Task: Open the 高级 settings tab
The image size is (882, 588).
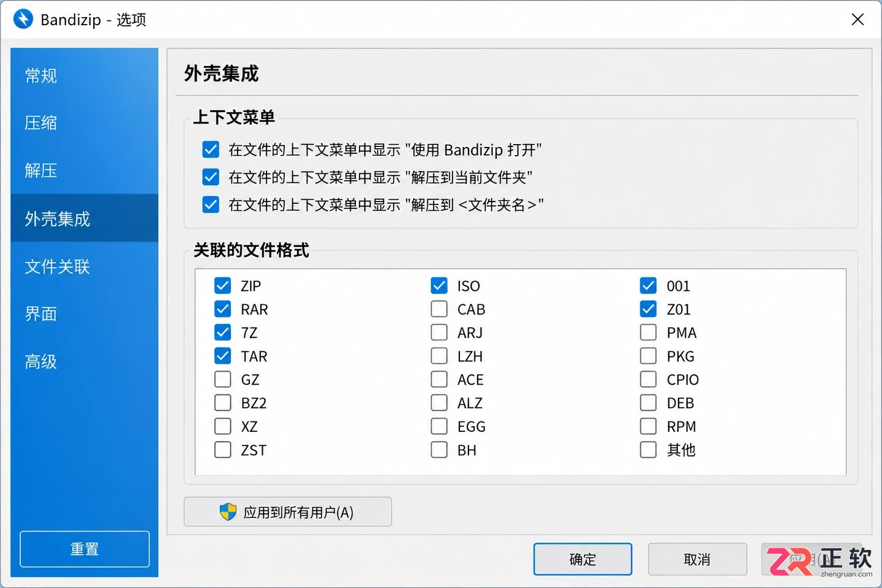Action: point(85,361)
